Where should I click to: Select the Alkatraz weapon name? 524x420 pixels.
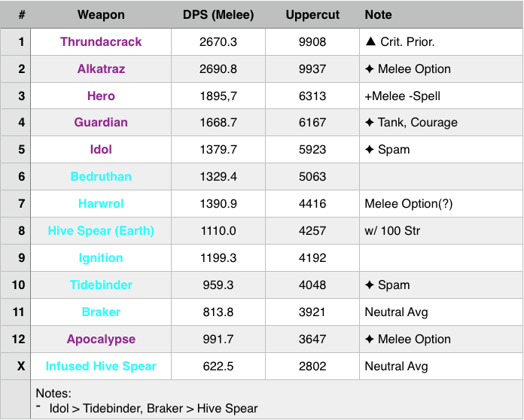[x=101, y=69]
